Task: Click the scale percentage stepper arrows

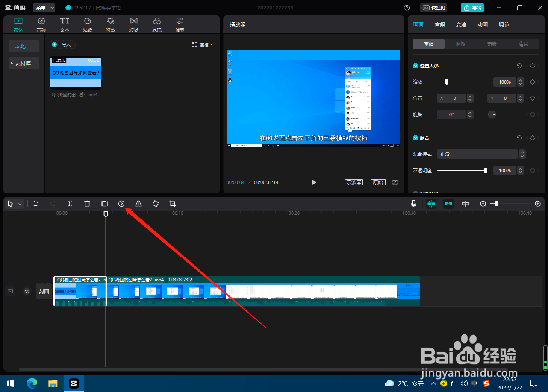Action: pyautogui.click(x=521, y=82)
